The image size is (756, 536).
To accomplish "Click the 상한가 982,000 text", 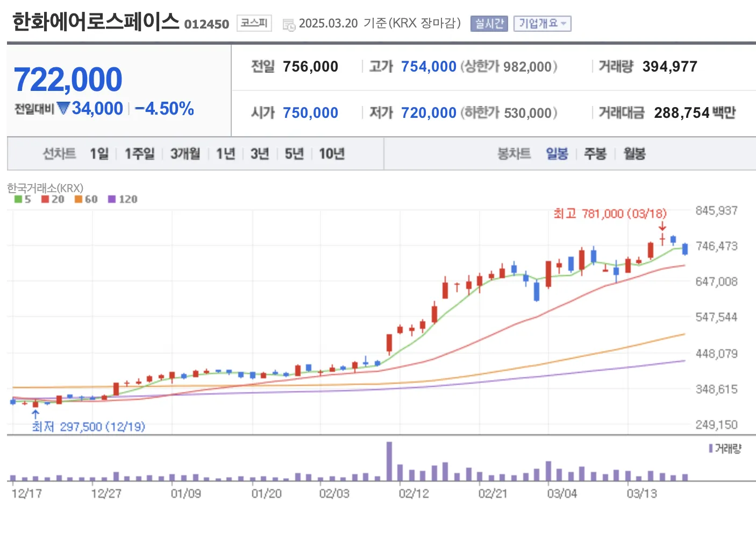I will click(x=509, y=66).
